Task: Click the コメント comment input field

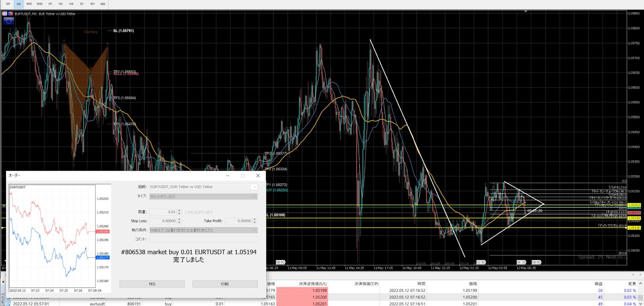Action: [203, 239]
